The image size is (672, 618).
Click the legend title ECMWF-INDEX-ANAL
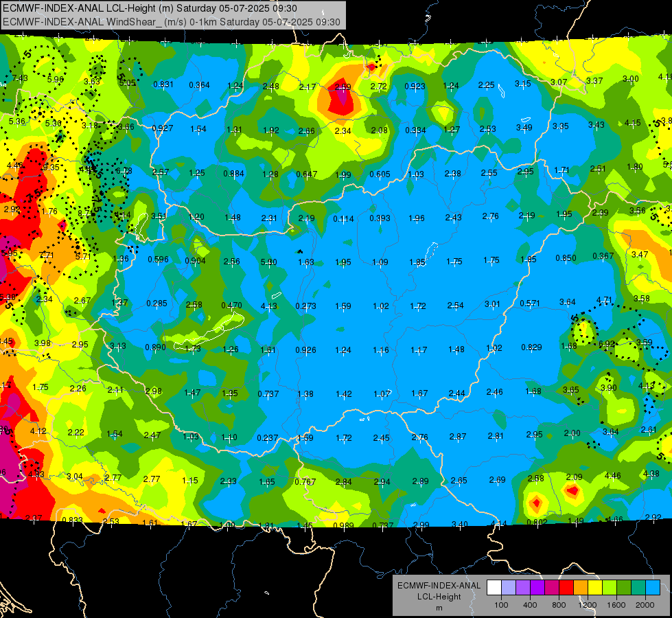tap(439, 586)
